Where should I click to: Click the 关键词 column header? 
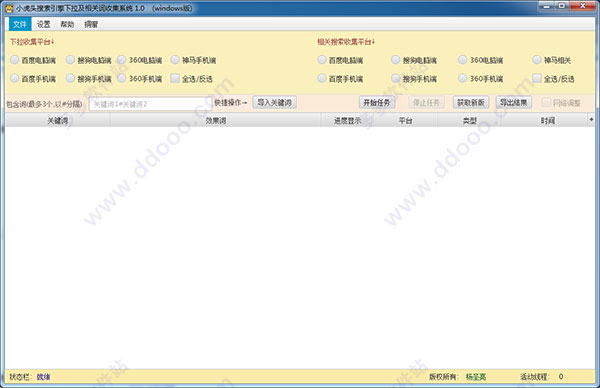(x=58, y=121)
